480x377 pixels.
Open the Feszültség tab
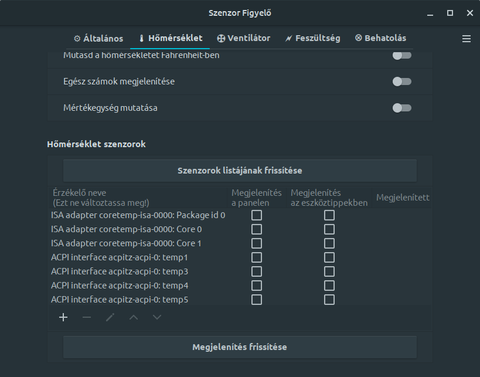point(313,38)
